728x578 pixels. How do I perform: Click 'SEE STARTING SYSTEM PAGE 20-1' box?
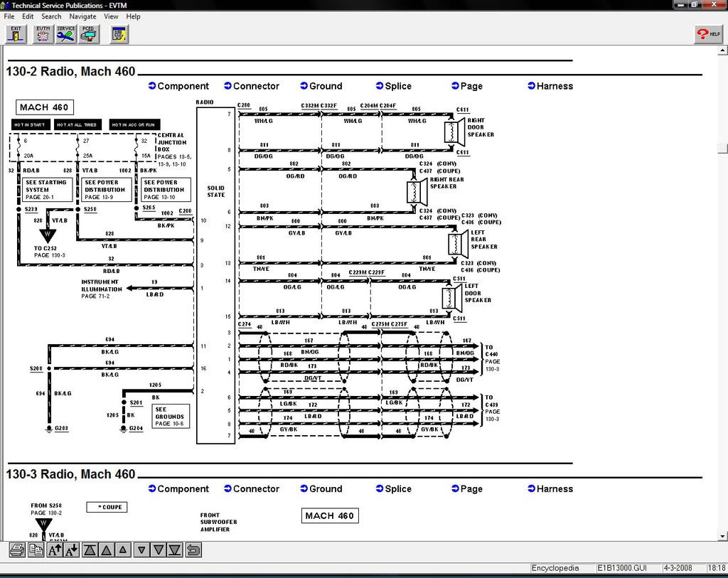[x=48, y=189]
